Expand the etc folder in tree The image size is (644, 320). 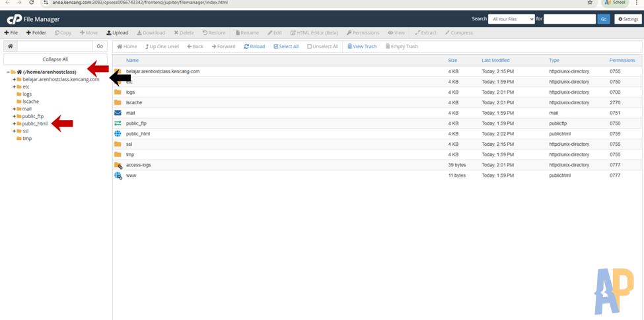pos(14,86)
